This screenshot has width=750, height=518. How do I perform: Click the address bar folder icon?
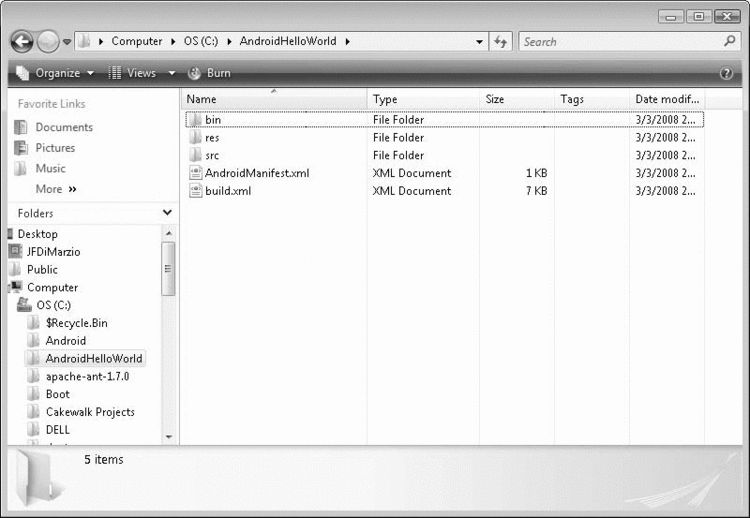84,41
